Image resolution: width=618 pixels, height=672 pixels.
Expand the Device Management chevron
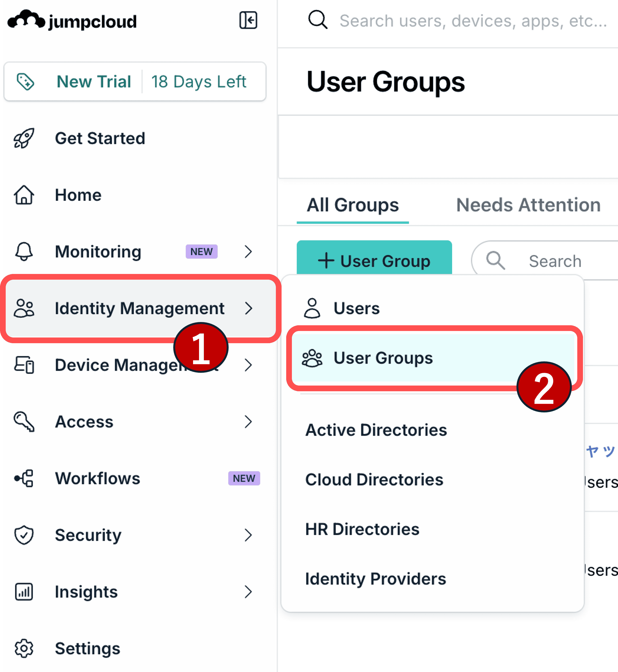click(x=248, y=365)
